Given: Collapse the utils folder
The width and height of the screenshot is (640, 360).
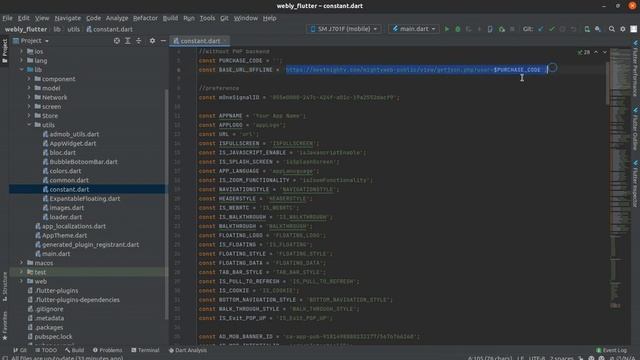Looking at the screenshot, I should point(29,125).
